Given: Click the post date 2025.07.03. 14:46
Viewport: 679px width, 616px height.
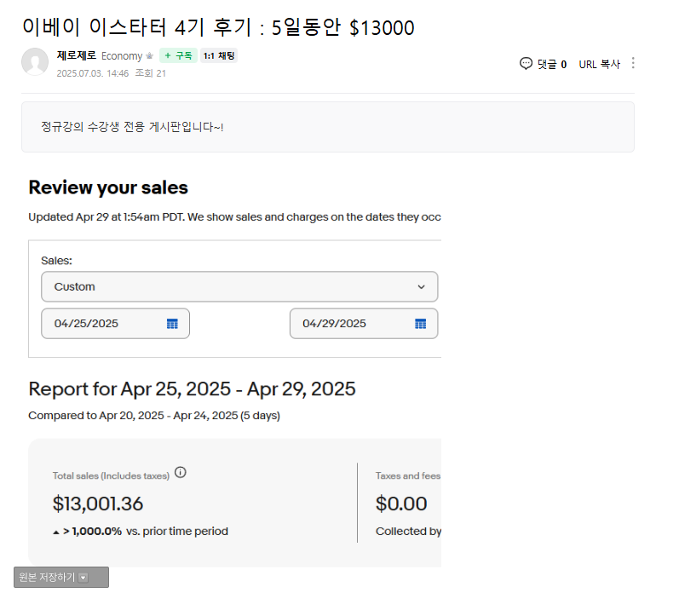Looking at the screenshot, I should 93,73.
